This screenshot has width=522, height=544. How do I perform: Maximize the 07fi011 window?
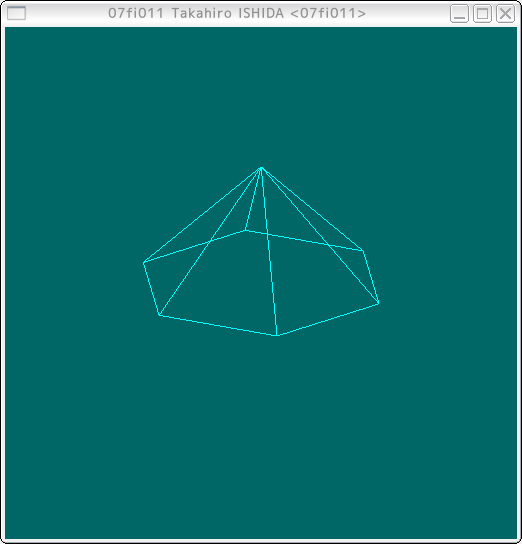coord(482,14)
